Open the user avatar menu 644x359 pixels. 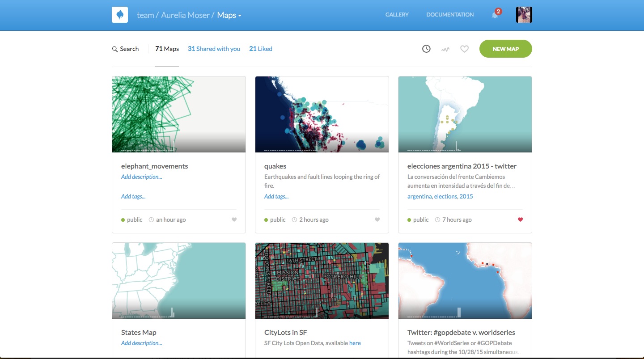(x=524, y=15)
